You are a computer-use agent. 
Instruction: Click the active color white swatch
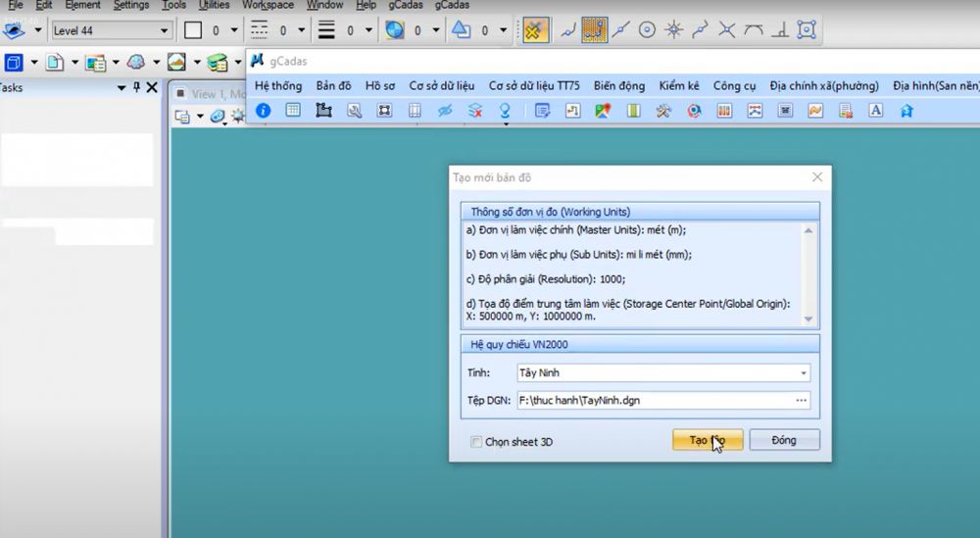[x=193, y=30]
